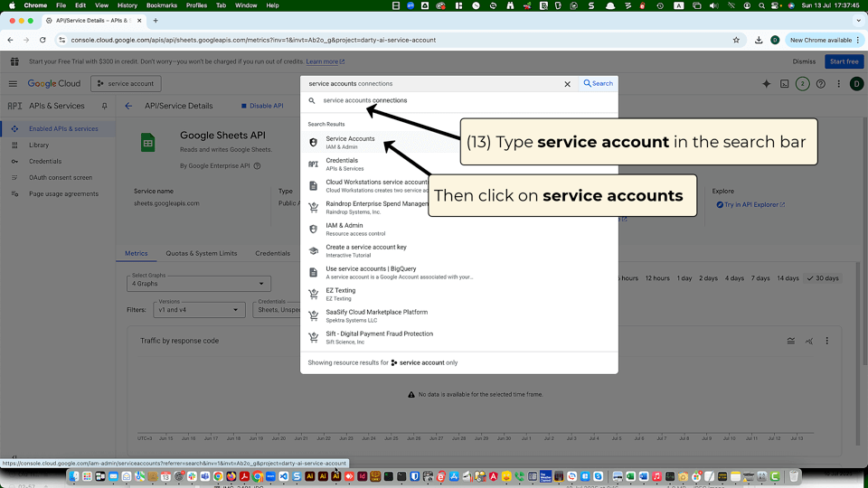868x488 pixels.
Task: Open notifications badge showing 2
Action: pos(802,84)
